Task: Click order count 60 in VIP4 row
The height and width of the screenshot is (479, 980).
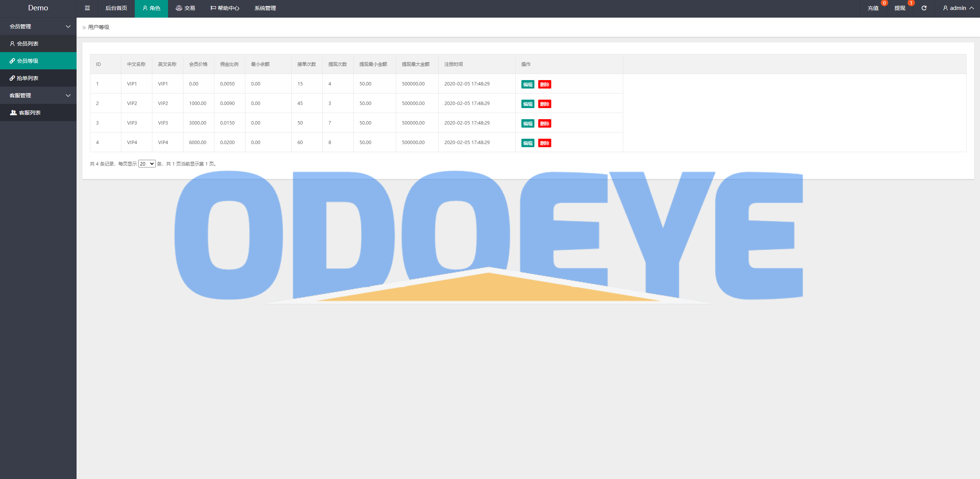Action: [x=300, y=143]
